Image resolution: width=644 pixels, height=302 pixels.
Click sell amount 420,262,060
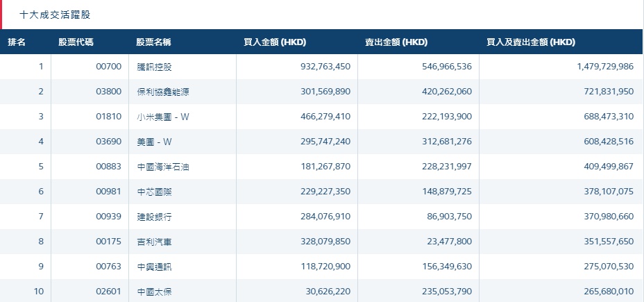point(447,92)
